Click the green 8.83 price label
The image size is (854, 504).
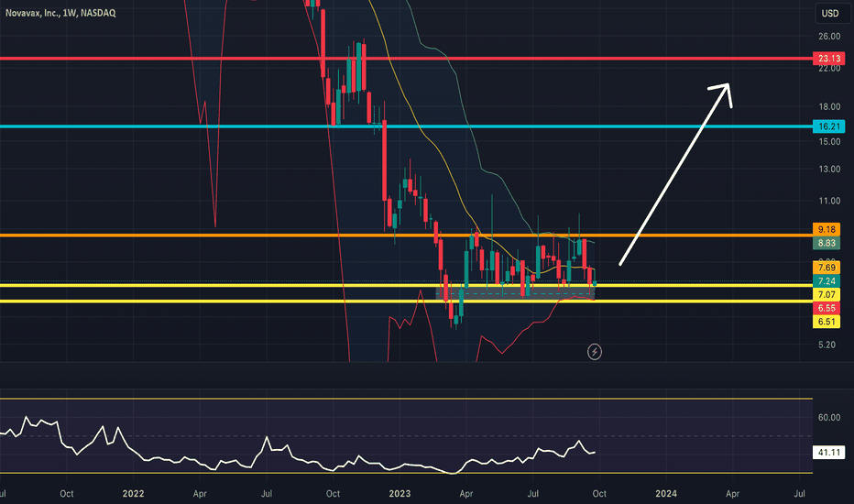(827, 243)
